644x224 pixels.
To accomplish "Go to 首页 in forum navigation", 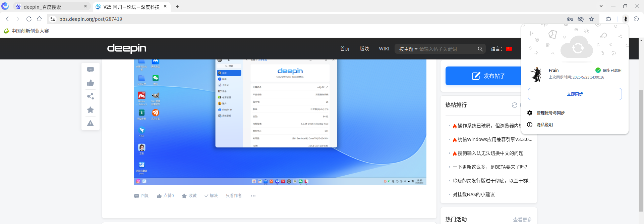I will click(345, 49).
